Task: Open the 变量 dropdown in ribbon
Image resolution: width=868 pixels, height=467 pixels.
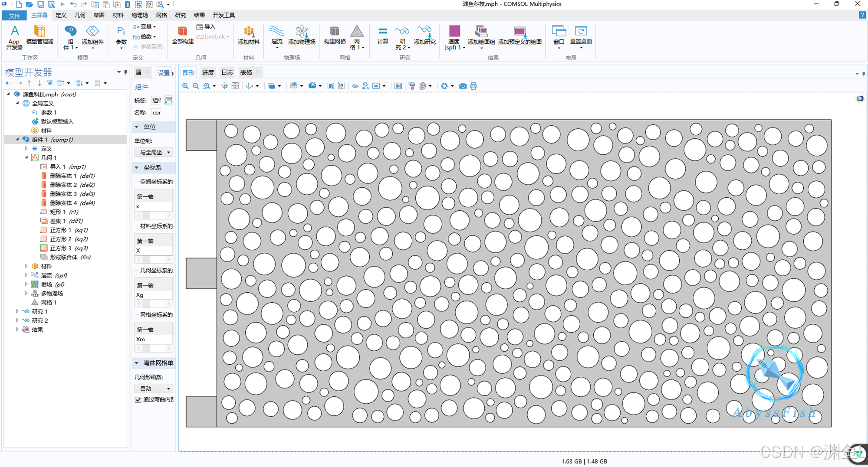Action: 145,26
